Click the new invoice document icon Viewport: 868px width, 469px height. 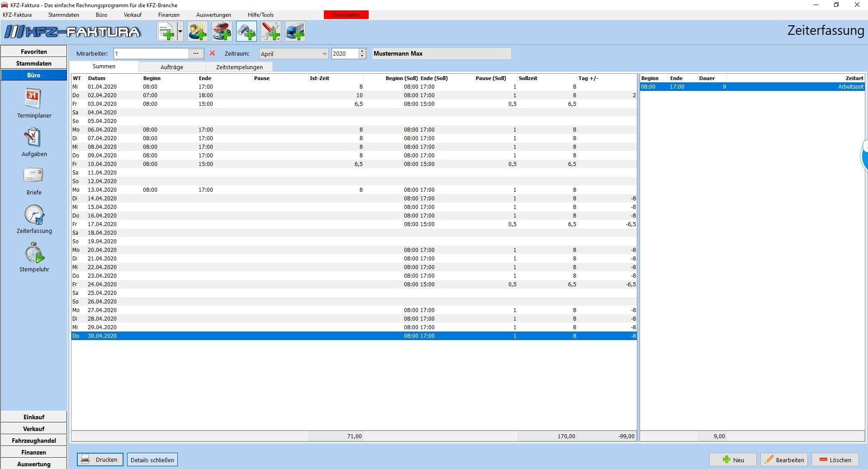(167, 32)
